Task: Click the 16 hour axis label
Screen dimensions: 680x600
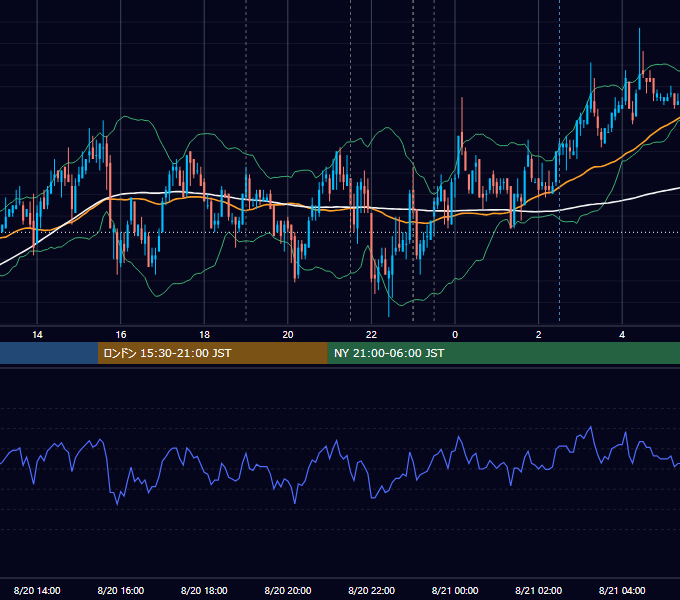Action: coord(121,335)
